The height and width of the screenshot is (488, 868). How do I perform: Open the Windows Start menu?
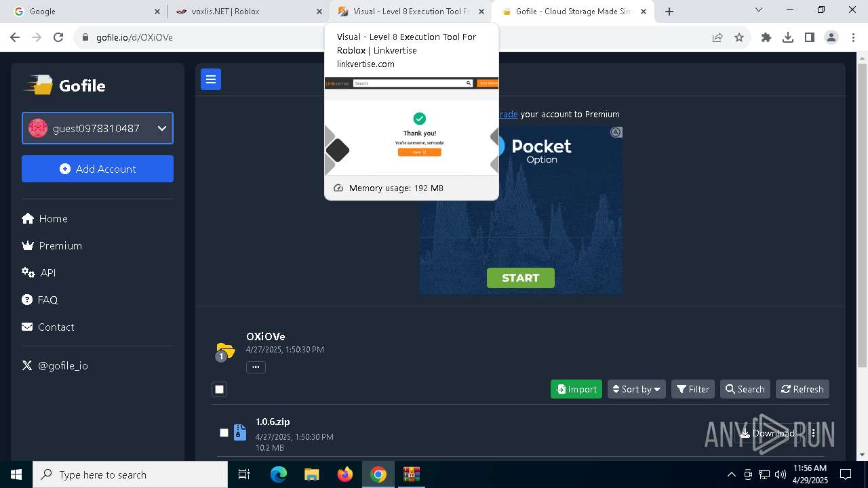coord(16,474)
